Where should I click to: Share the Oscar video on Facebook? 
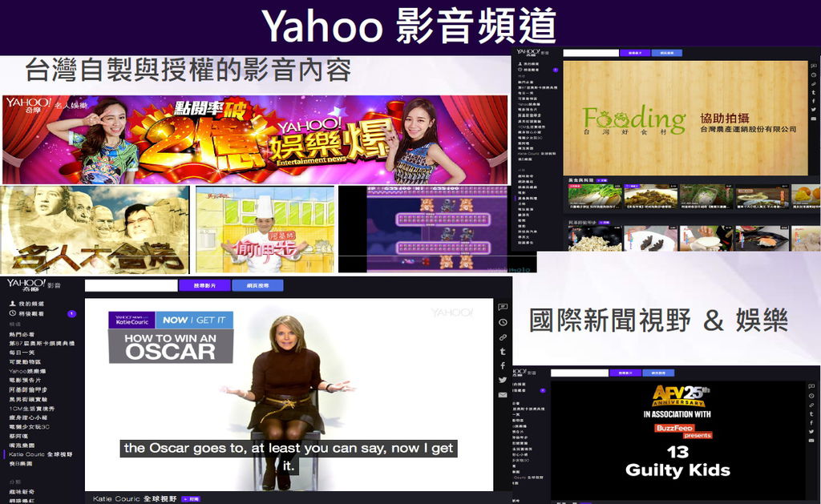[504, 365]
